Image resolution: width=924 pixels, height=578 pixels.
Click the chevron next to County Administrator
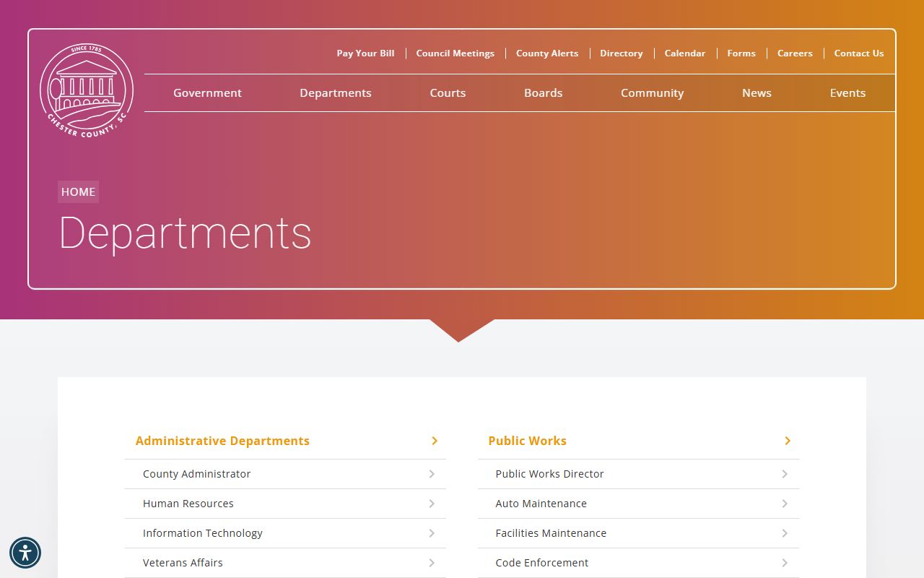pos(432,474)
